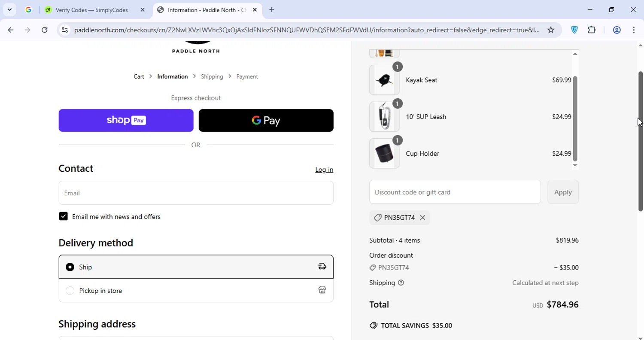Check out with Shop Pay

(126, 120)
